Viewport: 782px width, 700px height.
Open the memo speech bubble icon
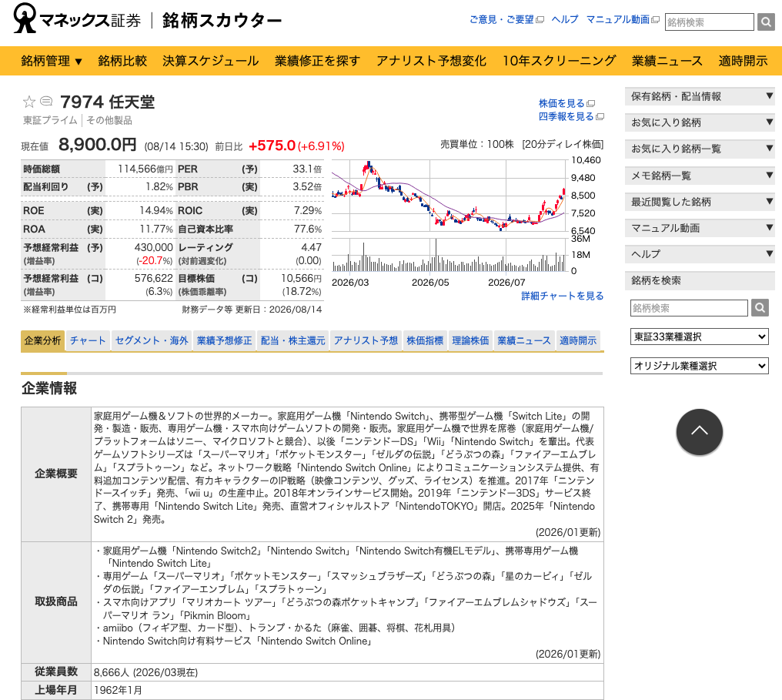pos(46,102)
